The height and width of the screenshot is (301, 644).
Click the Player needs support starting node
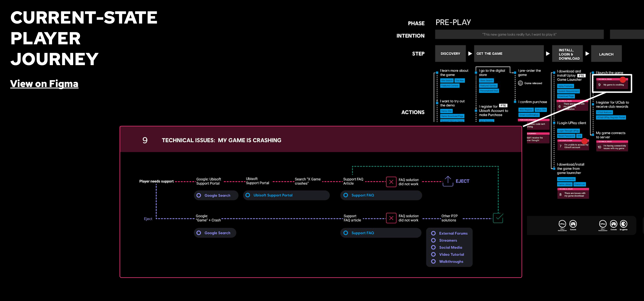(x=156, y=181)
